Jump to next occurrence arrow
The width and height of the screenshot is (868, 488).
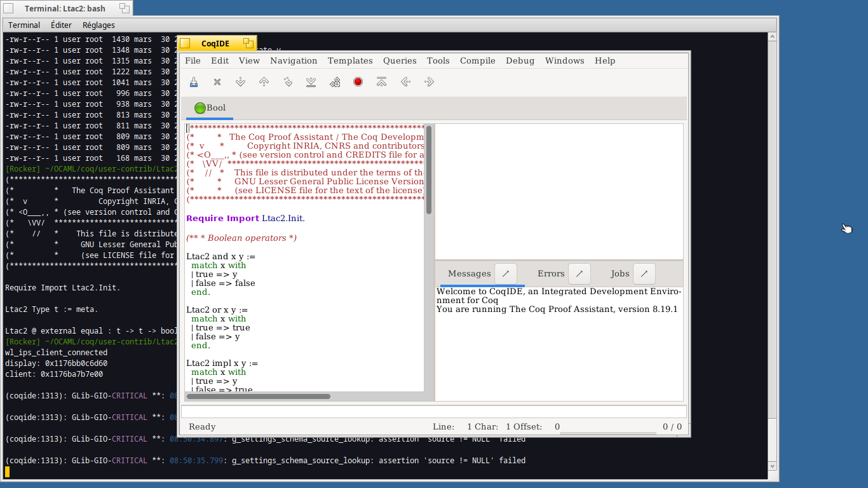click(429, 82)
